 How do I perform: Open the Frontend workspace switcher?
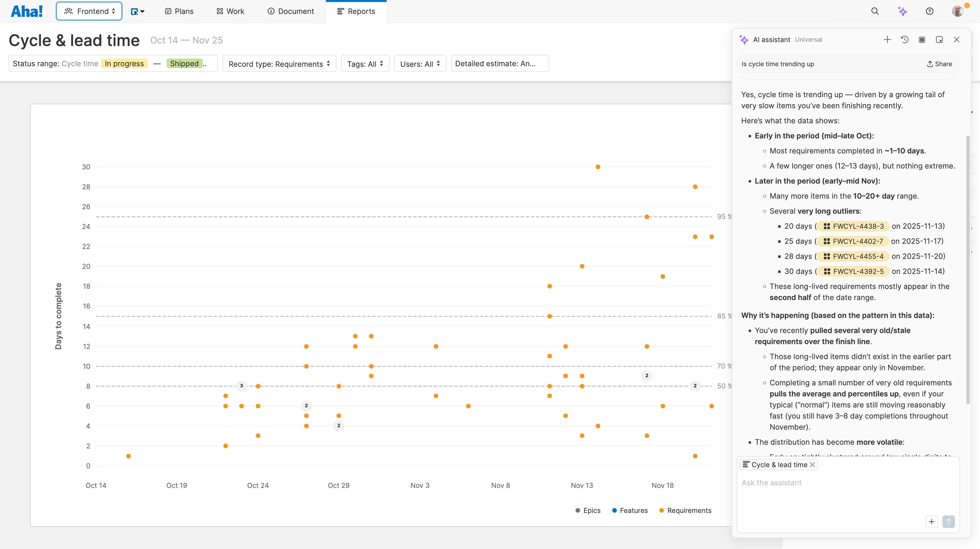[x=89, y=11]
